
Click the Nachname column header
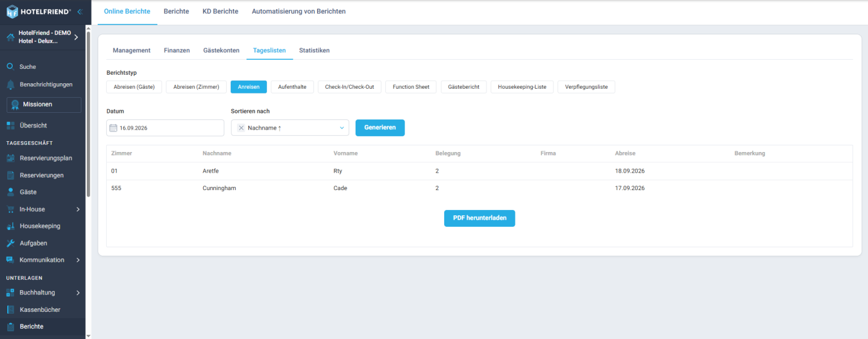[217, 153]
